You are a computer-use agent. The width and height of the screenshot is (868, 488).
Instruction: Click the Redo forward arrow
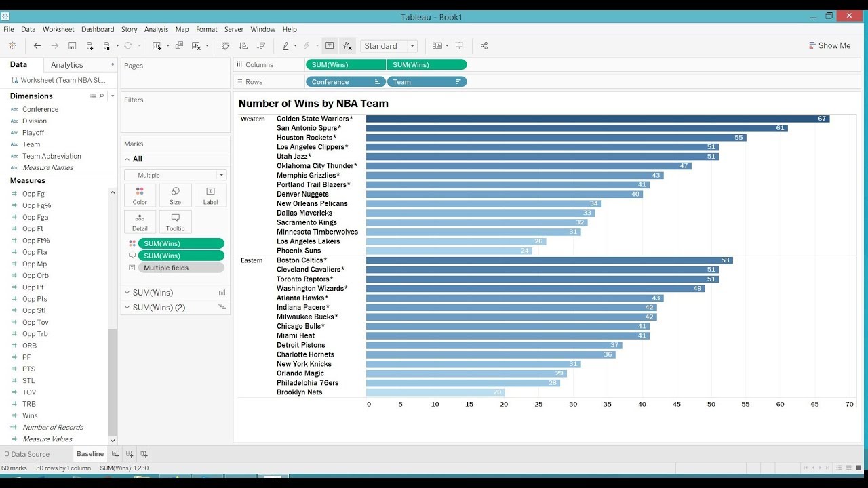55,46
